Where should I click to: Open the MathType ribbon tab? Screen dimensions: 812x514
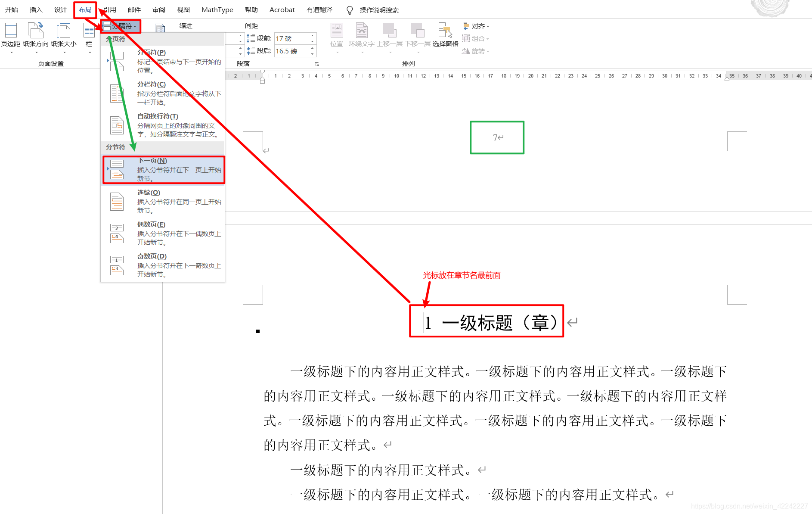tap(217, 9)
